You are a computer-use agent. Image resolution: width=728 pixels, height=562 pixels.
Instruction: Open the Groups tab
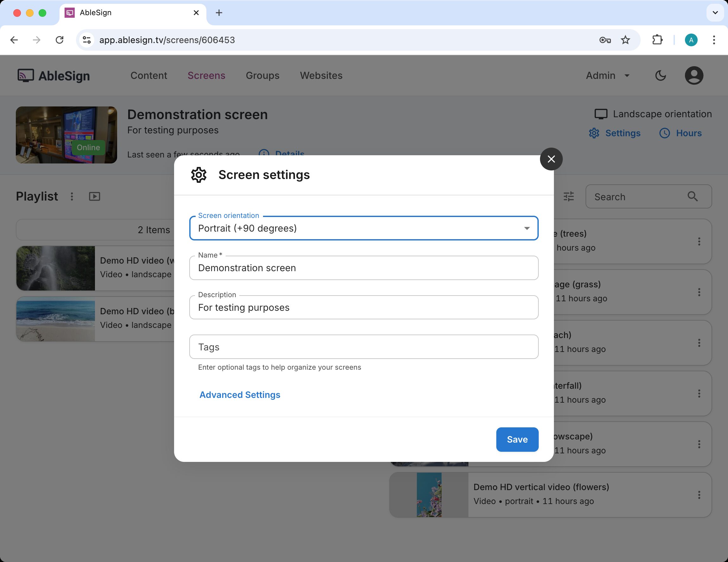[x=262, y=76]
